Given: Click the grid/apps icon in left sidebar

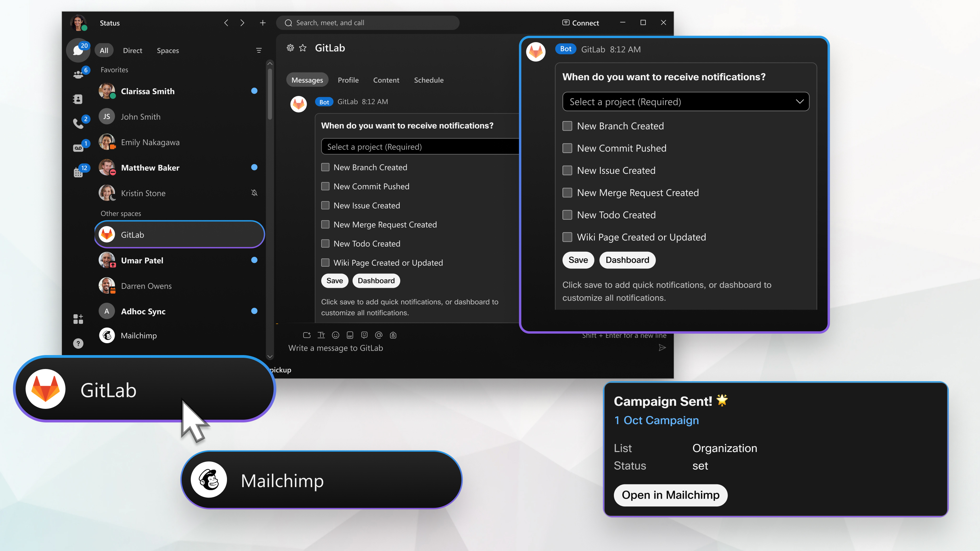Looking at the screenshot, I should pyautogui.click(x=78, y=319).
